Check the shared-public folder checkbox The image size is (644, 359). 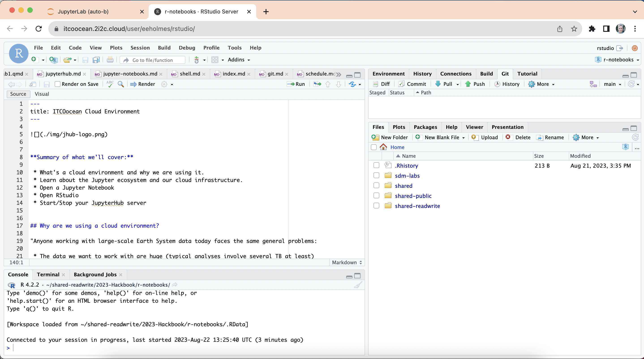pyautogui.click(x=376, y=195)
